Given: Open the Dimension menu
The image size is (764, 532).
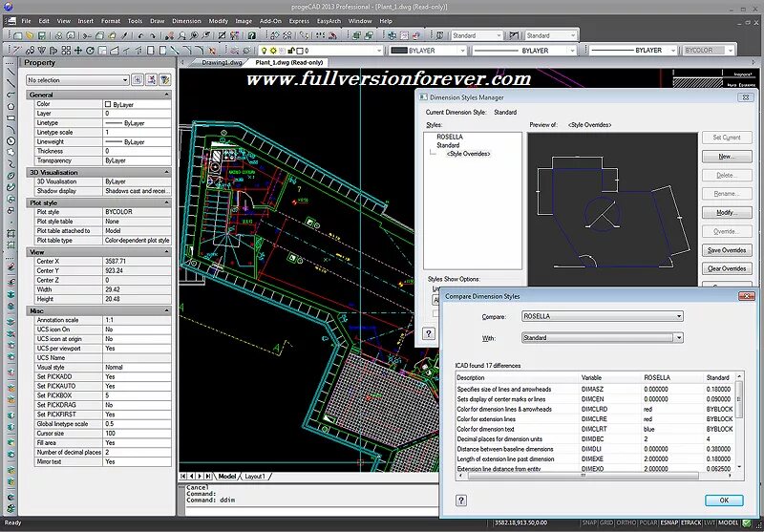Looking at the screenshot, I should click(186, 21).
